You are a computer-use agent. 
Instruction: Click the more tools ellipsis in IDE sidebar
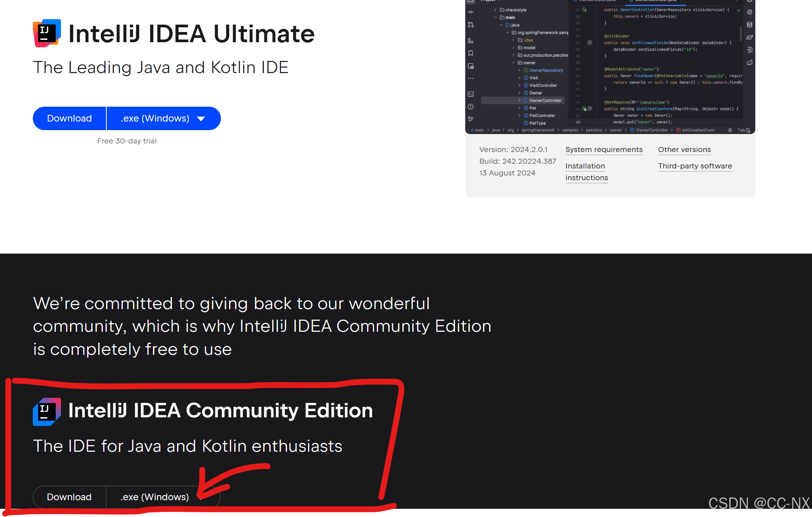pyautogui.click(x=471, y=79)
